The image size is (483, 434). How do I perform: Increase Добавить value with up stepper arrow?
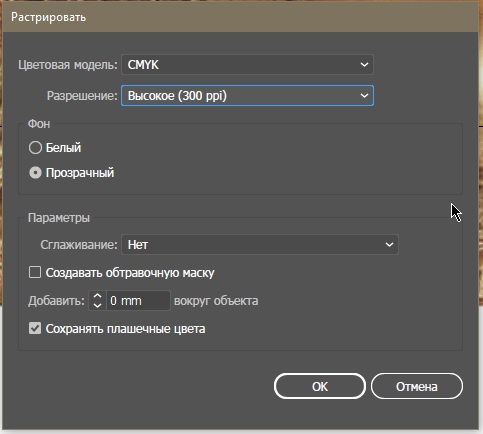[x=97, y=296]
